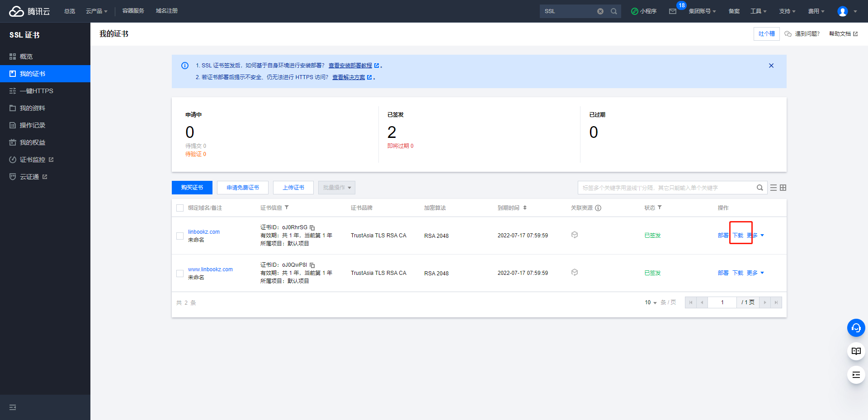Click the info icon beside 关联资源
The image size is (868, 420).
(598, 208)
